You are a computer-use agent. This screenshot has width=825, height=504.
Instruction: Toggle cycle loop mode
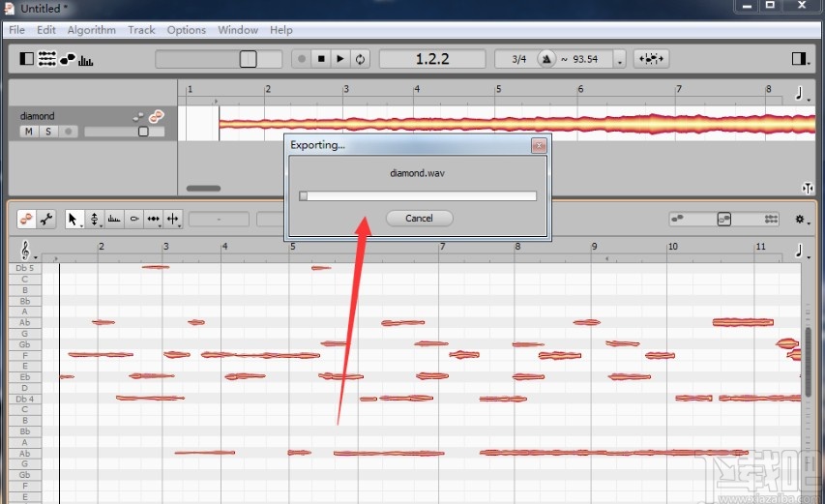point(360,58)
